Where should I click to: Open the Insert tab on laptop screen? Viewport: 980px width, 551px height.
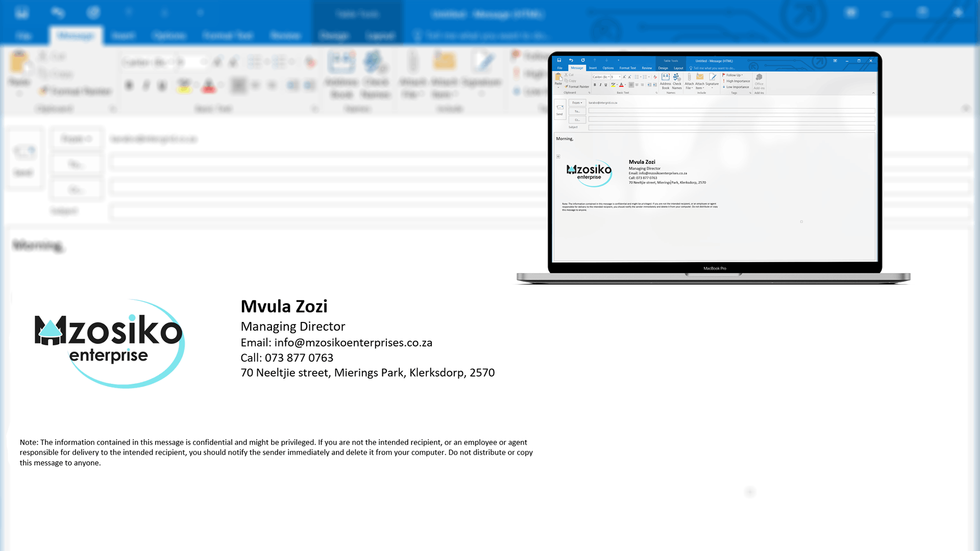593,68
